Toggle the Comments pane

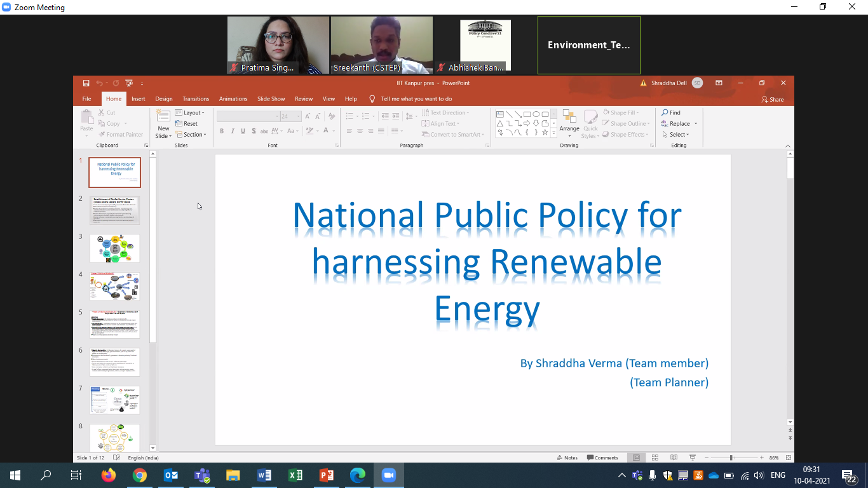click(602, 457)
